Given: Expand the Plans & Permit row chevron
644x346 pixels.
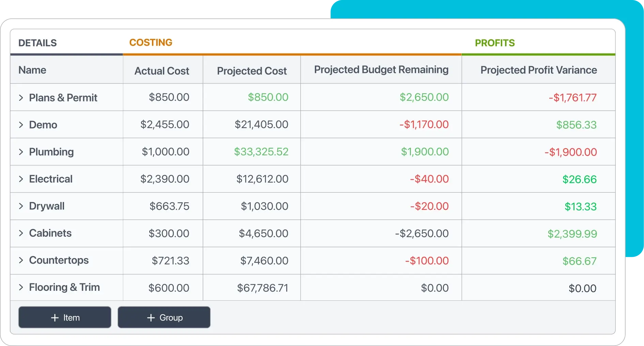Looking at the screenshot, I should tap(21, 98).
